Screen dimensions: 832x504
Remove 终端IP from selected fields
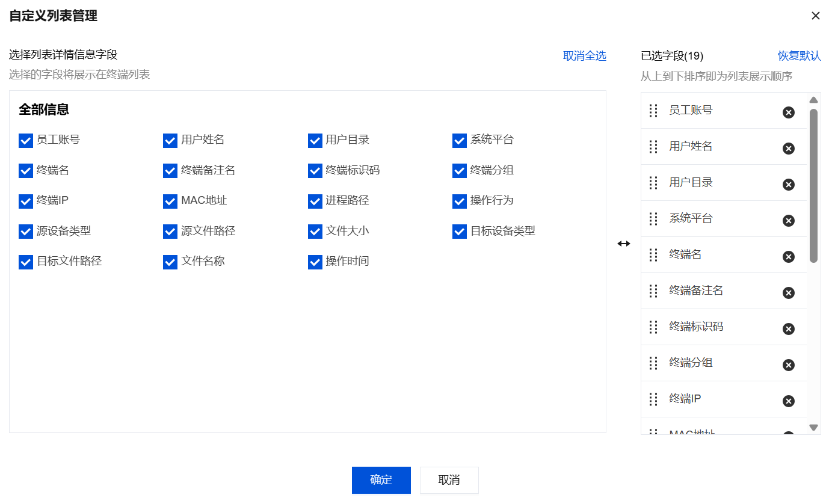788,401
